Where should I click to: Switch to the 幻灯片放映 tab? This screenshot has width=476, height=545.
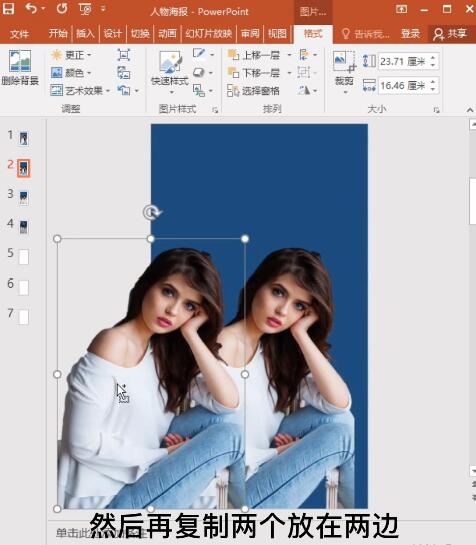(208, 34)
